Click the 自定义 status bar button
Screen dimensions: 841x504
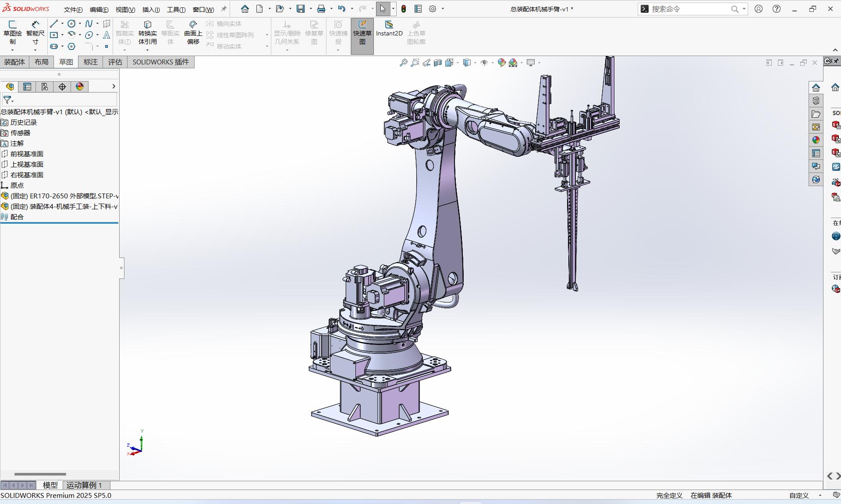799,495
